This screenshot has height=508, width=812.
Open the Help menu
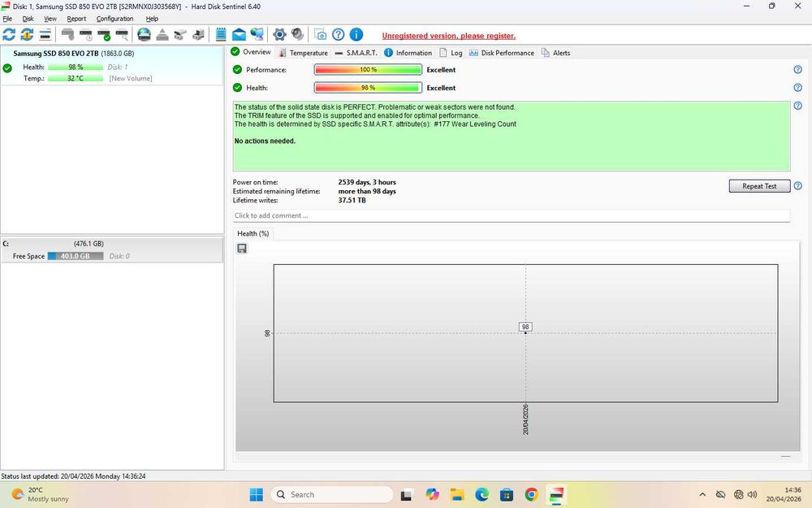tap(152, 19)
